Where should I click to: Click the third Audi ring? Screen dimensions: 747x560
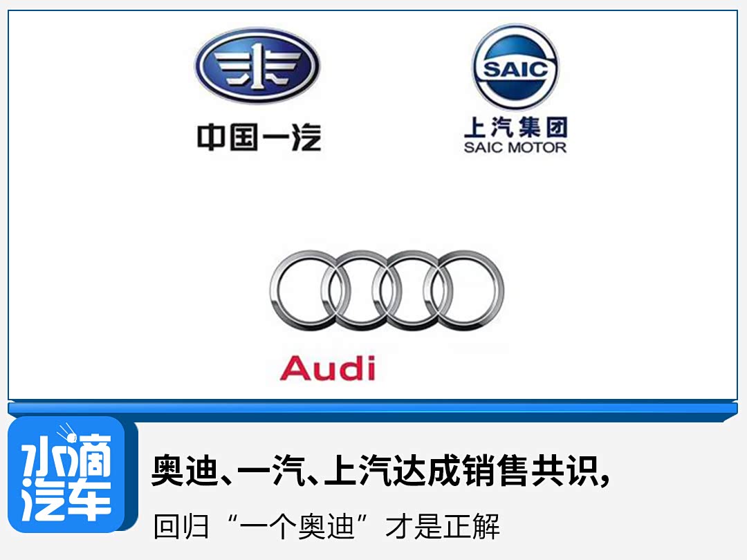[412, 290]
